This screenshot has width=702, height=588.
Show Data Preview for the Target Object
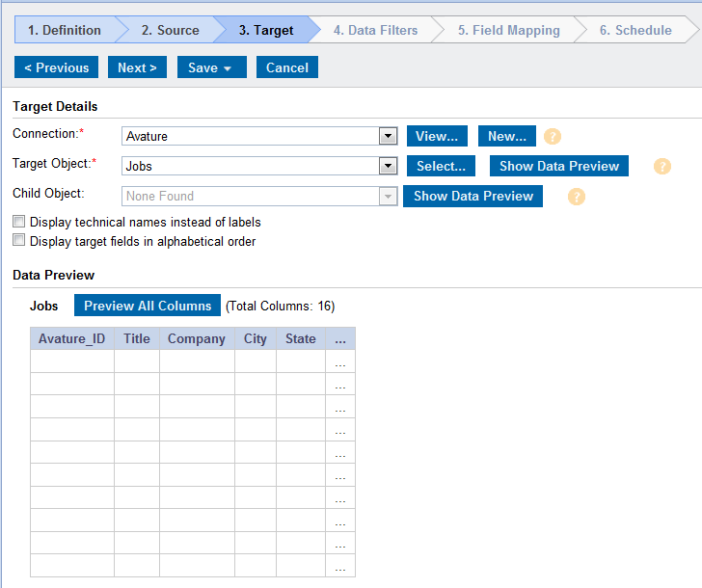point(559,166)
